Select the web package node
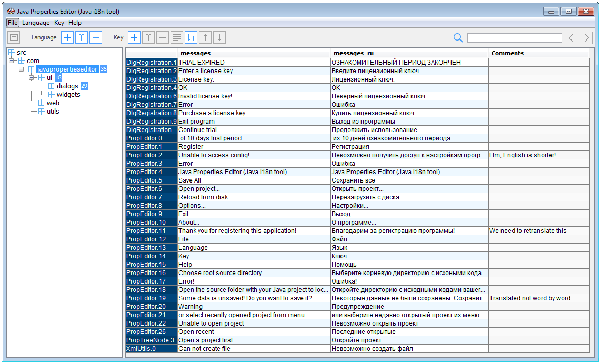Viewport: 601px width, 364px height. (53, 103)
